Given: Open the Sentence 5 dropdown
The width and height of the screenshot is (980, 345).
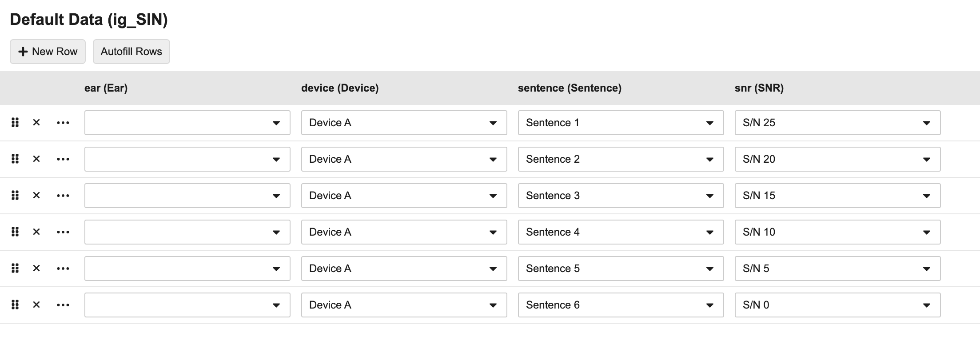Looking at the screenshot, I should [621, 269].
